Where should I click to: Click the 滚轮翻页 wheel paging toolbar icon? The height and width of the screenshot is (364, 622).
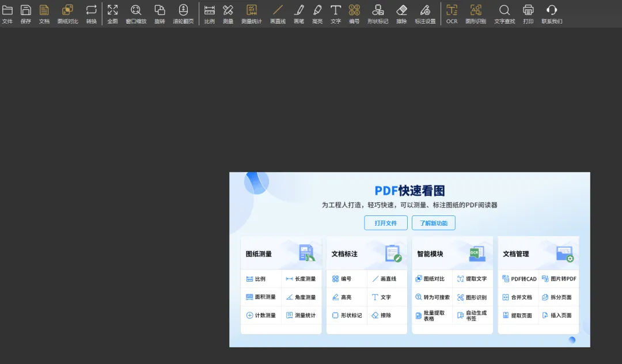point(183,14)
